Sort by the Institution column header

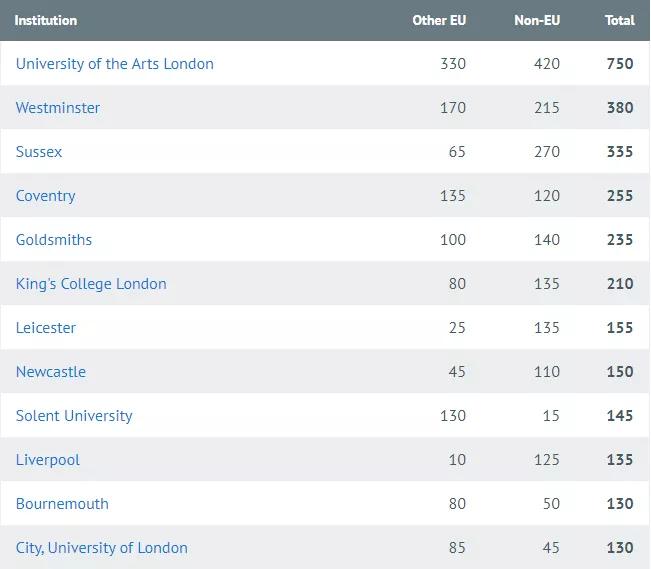point(46,20)
